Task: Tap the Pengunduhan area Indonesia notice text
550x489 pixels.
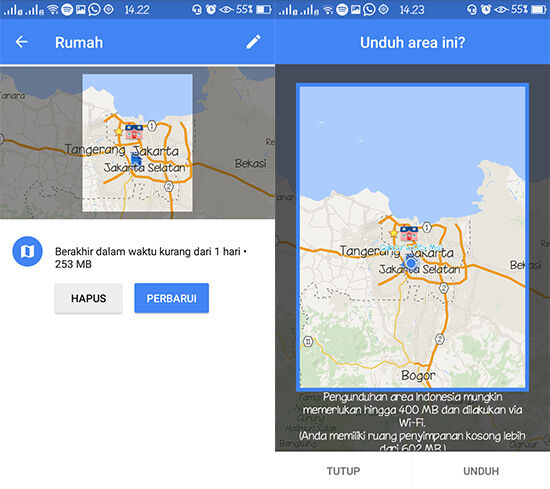Action: coord(412,422)
